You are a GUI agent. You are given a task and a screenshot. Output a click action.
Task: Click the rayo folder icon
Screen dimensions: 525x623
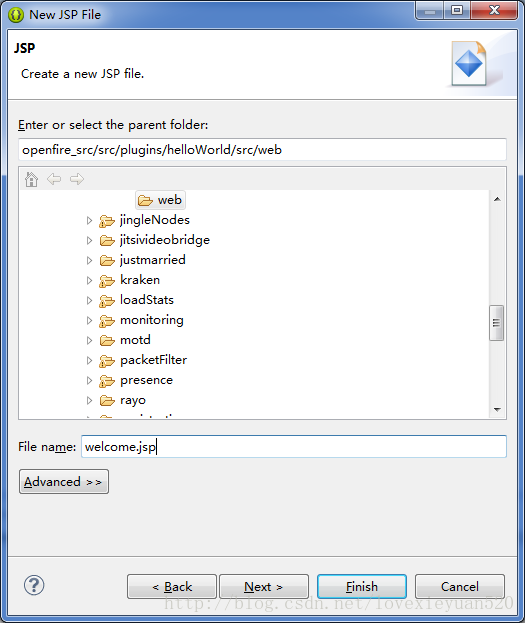(x=107, y=400)
